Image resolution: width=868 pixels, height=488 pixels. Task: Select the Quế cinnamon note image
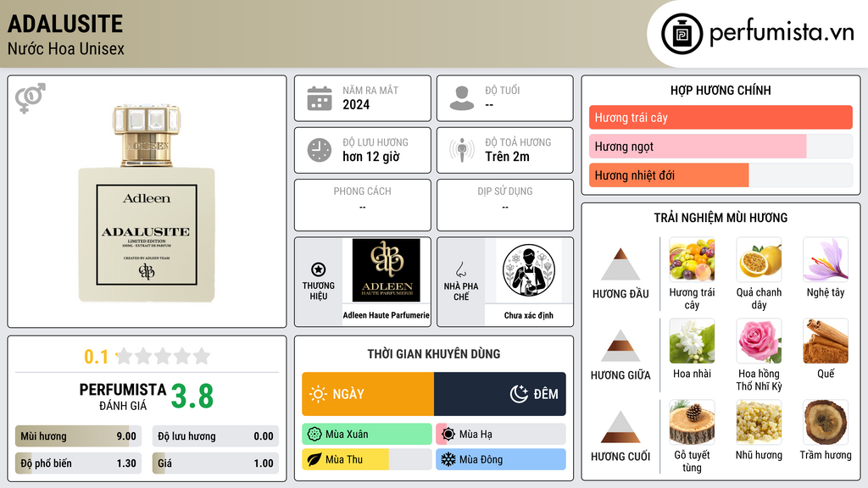826,341
